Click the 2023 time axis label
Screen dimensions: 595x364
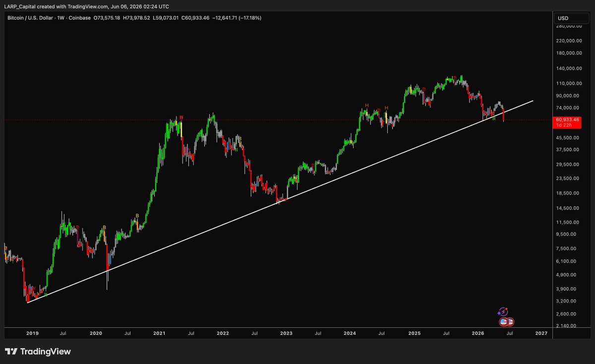coord(286,334)
